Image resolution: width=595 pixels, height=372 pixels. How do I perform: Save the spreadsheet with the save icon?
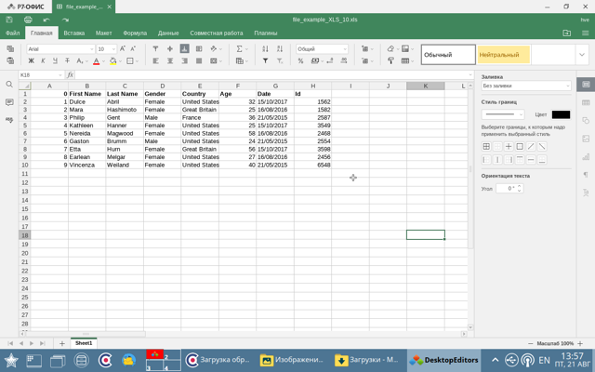pos(9,20)
